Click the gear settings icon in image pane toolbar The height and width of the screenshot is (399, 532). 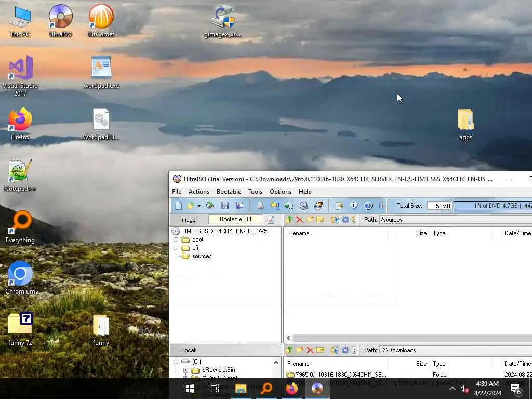click(345, 220)
